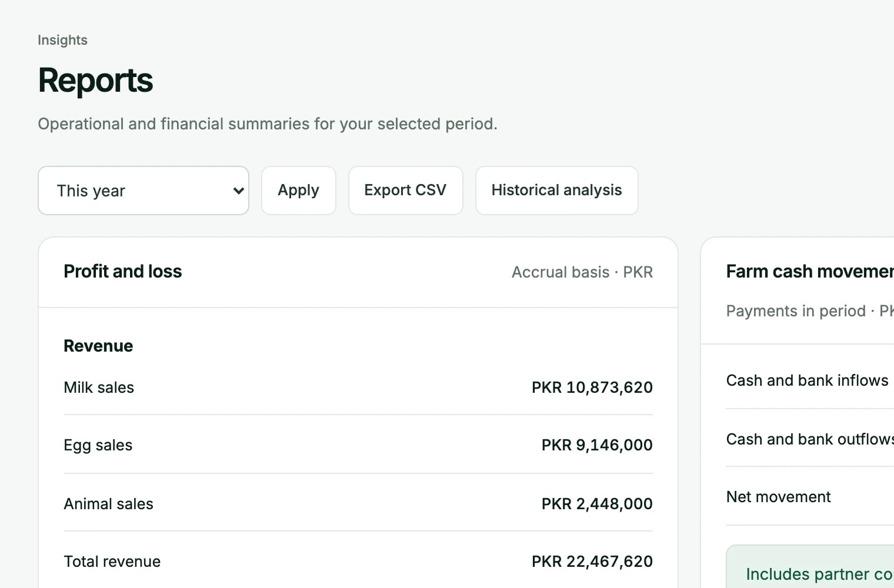Screen dimensions: 894x588
Task: Click the Profit and loss card title
Action: pos(123,271)
